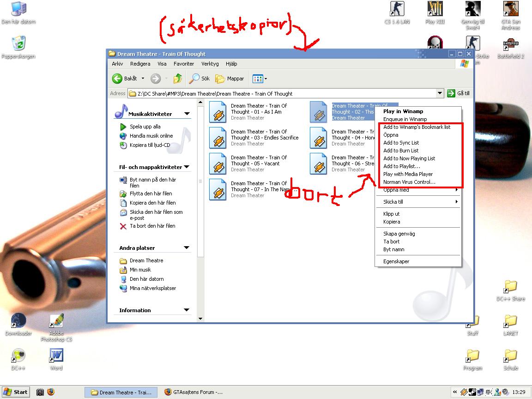Click the green Bakåt back arrow

117,79
